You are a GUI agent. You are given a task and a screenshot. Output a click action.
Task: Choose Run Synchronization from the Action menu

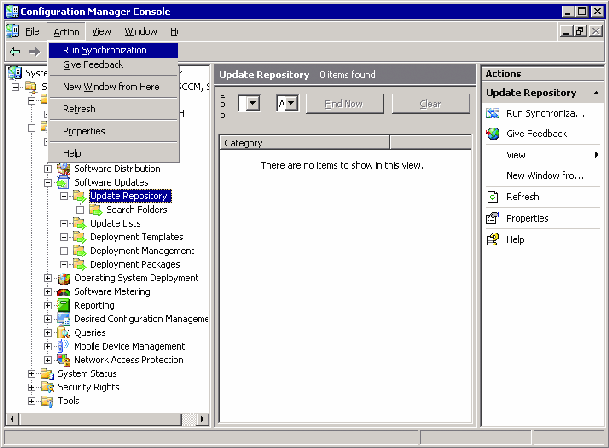click(x=113, y=50)
